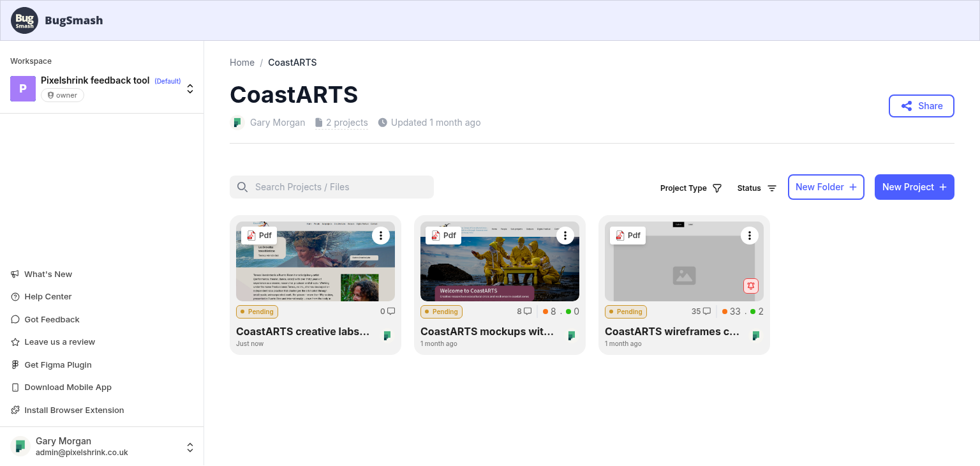Screen dimensions: 980x466
Task: Click the owner role badge
Action: tap(63, 95)
